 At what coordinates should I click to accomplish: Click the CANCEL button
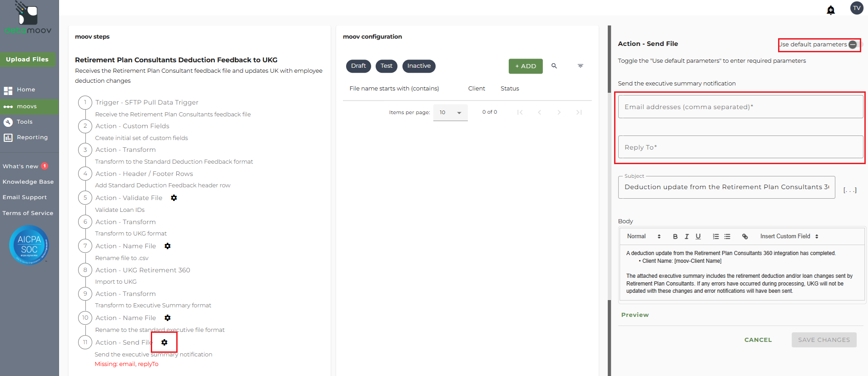click(x=758, y=340)
